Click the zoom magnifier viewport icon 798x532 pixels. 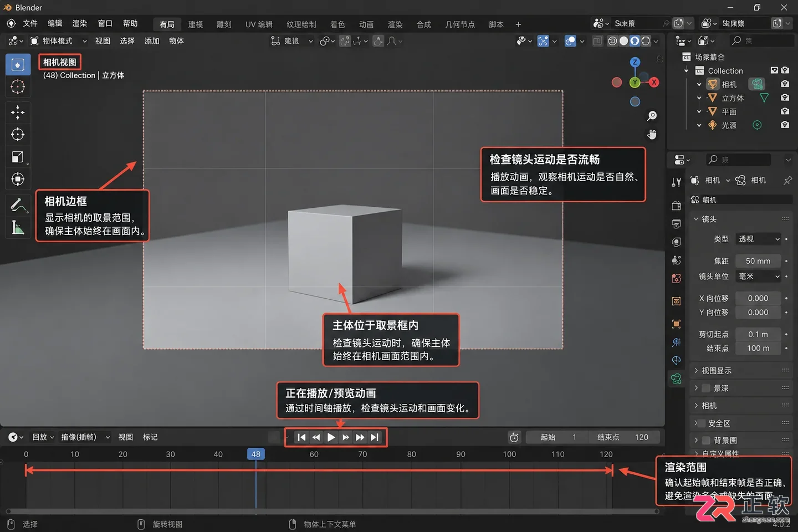[652, 116]
